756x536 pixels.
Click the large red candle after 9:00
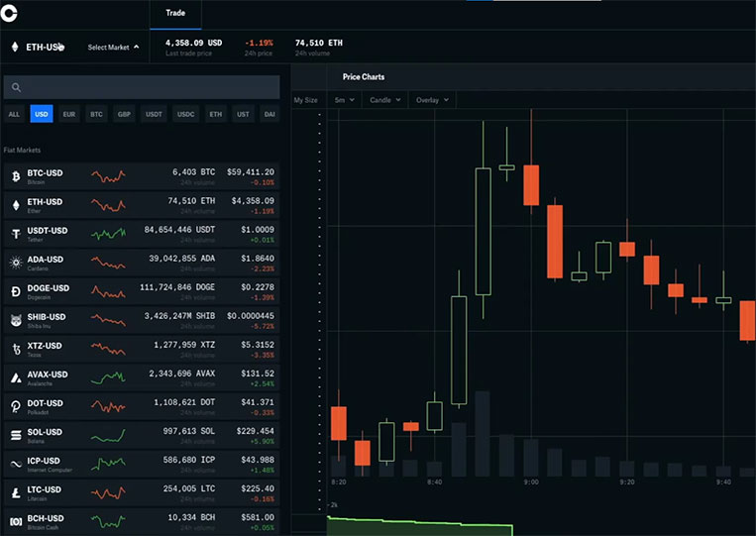tap(555, 242)
